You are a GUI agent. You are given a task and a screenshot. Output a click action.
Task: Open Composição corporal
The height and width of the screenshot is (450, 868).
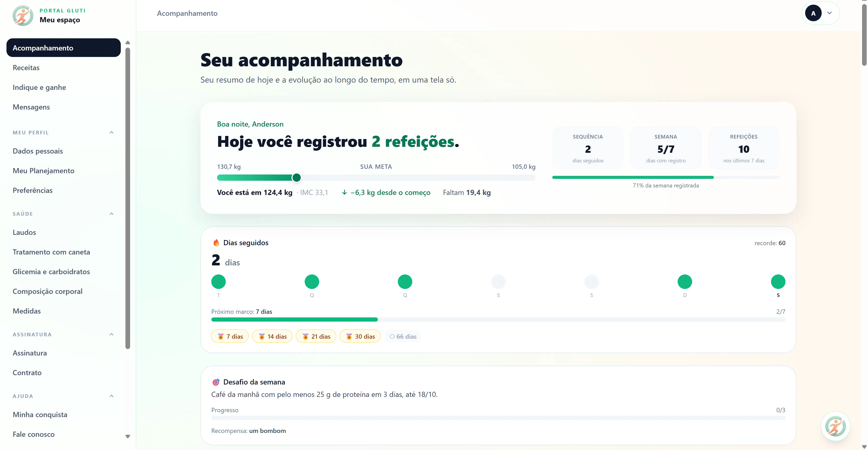click(x=63, y=291)
